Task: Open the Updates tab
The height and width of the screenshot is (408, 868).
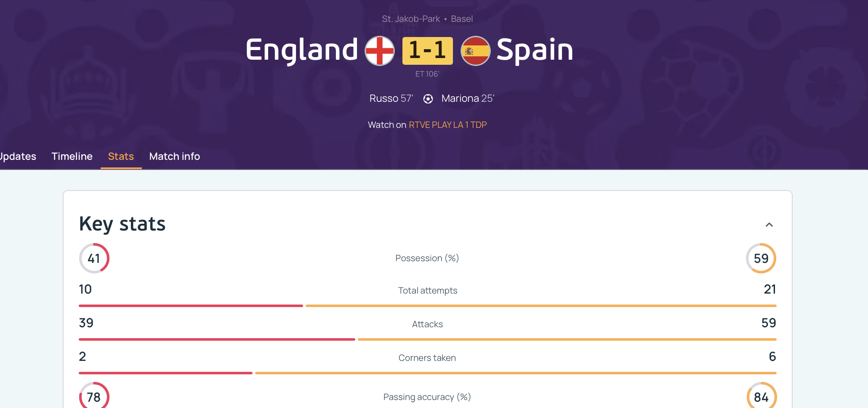Action: coord(18,156)
